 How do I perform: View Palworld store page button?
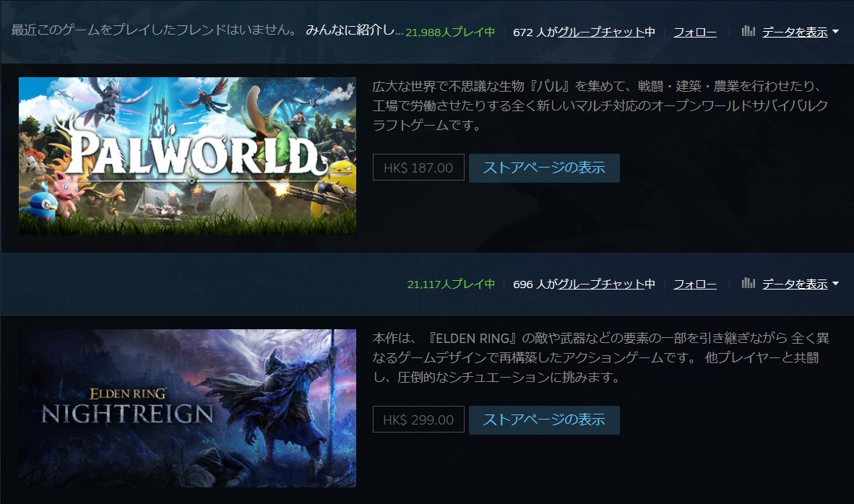[x=544, y=168]
